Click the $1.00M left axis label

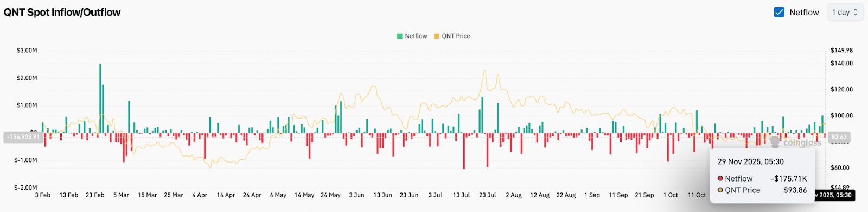point(27,105)
